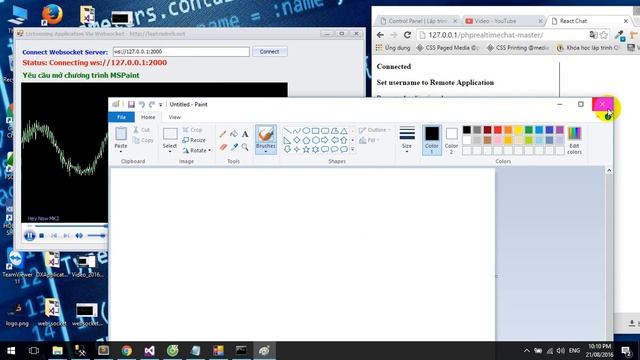Select the Eraser tool in Paint
This screenshot has width=640, height=360.
(222, 147)
